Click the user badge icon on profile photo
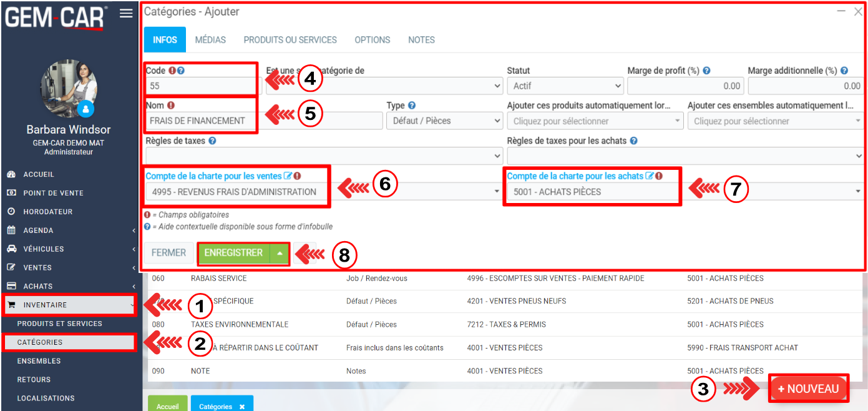The image size is (868, 411). pos(86,109)
